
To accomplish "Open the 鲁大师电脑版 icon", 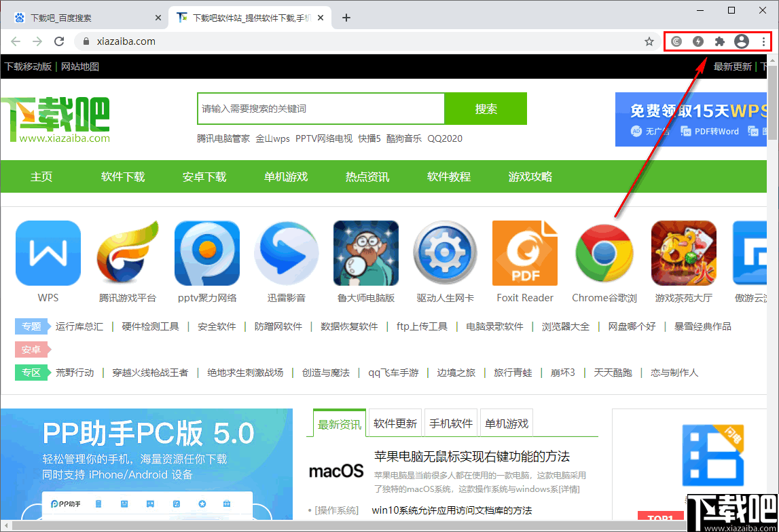I will 365,252.
